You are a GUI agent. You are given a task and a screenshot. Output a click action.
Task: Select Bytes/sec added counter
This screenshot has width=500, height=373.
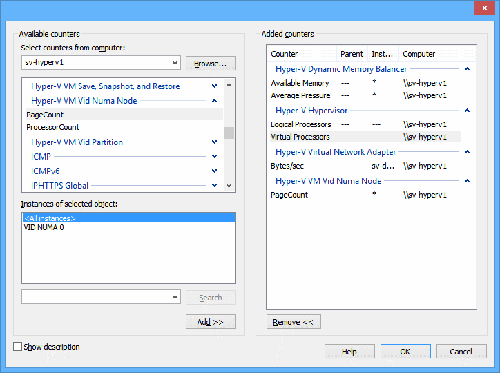(x=365, y=166)
